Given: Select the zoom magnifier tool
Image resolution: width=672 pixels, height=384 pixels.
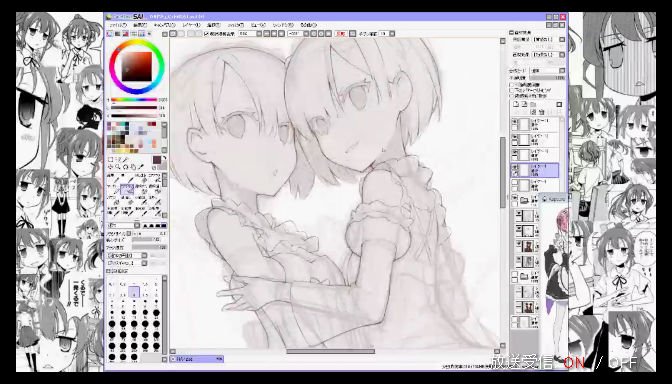Looking at the screenshot, I should [x=118, y=167].
